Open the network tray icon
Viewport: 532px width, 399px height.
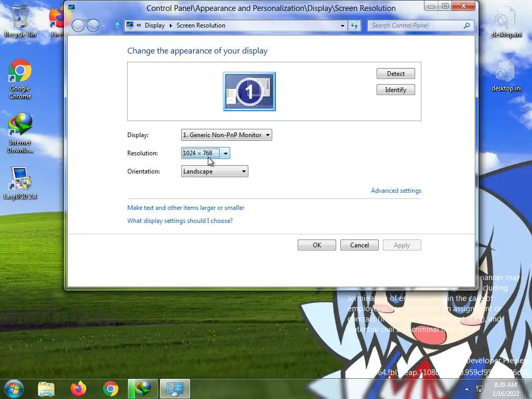click(480, 389)
